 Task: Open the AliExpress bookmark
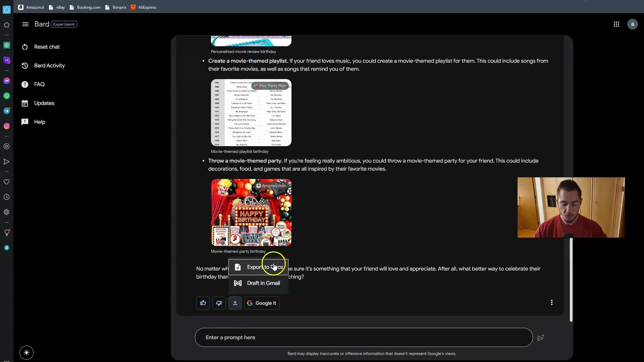click(144, 7)
